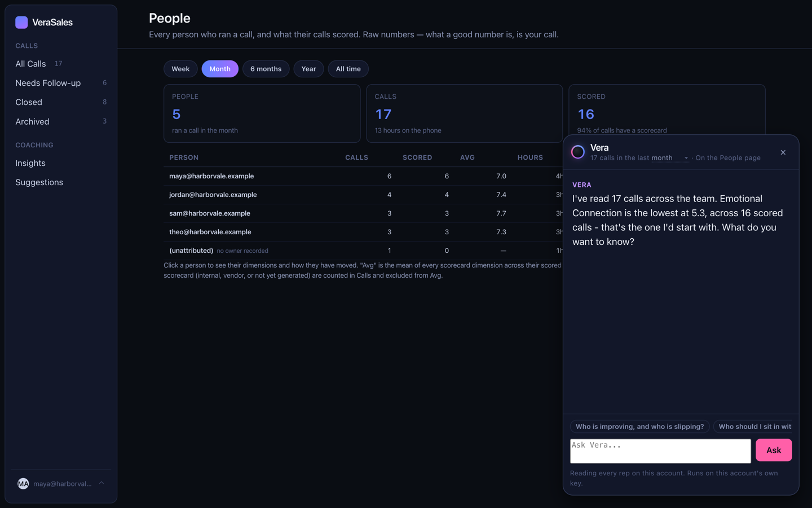The image size is (812, 508).
Task: Select the All time range
Action: click(x=348, y=69)
